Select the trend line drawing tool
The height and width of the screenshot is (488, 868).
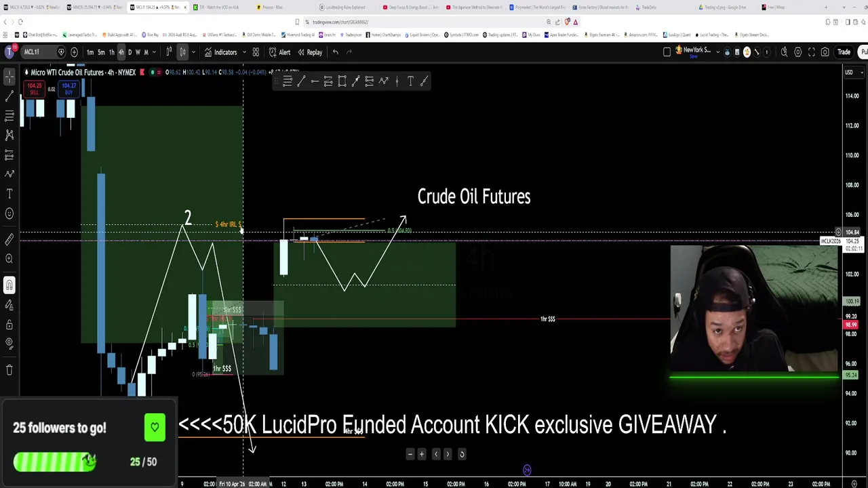pos(9,97)
